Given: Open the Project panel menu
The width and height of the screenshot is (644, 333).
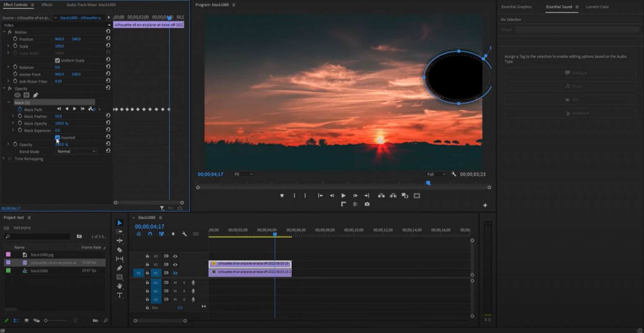Looking at the screenshot, I should click(x=29, y=217).
